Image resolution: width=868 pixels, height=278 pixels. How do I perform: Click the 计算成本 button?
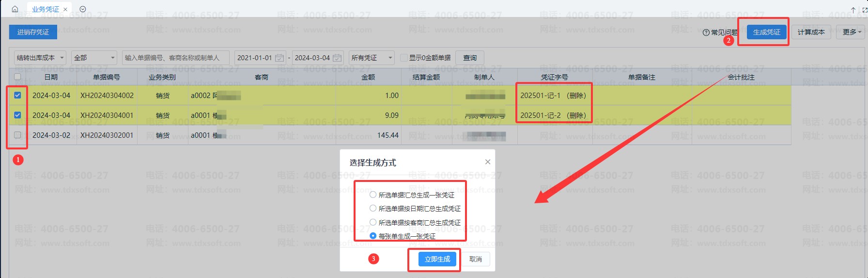point(811,32)
